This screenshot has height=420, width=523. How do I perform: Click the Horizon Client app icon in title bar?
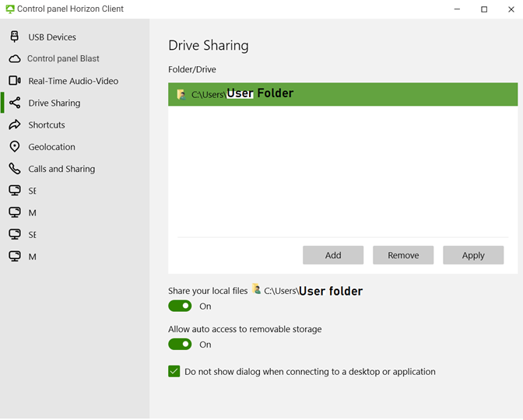[9, 9]
